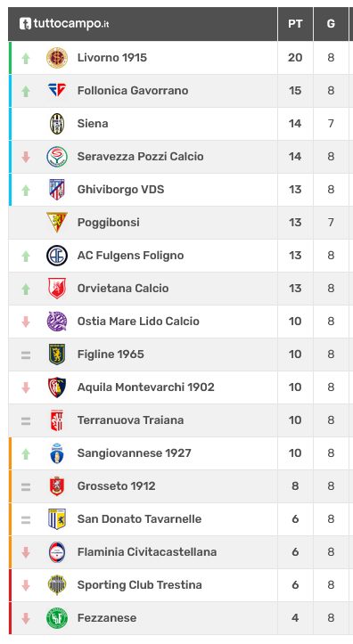This screenshot has width=353, height=644.
Task: Sort standings by G column header
Action: 331,24
